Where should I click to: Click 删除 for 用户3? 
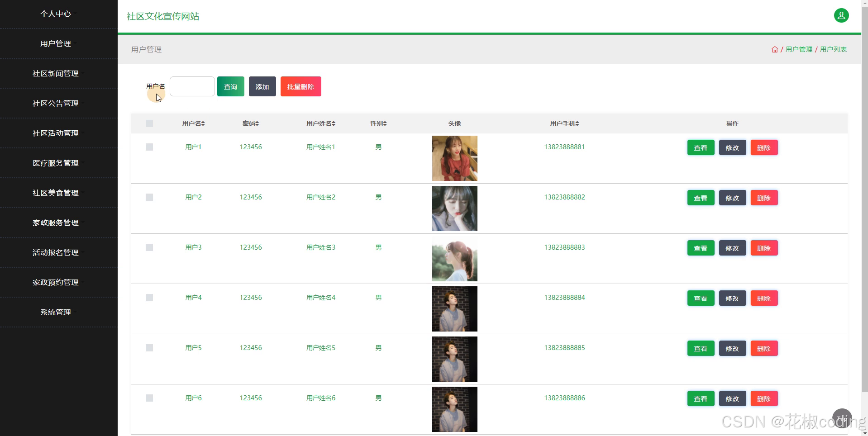point(764,248)
